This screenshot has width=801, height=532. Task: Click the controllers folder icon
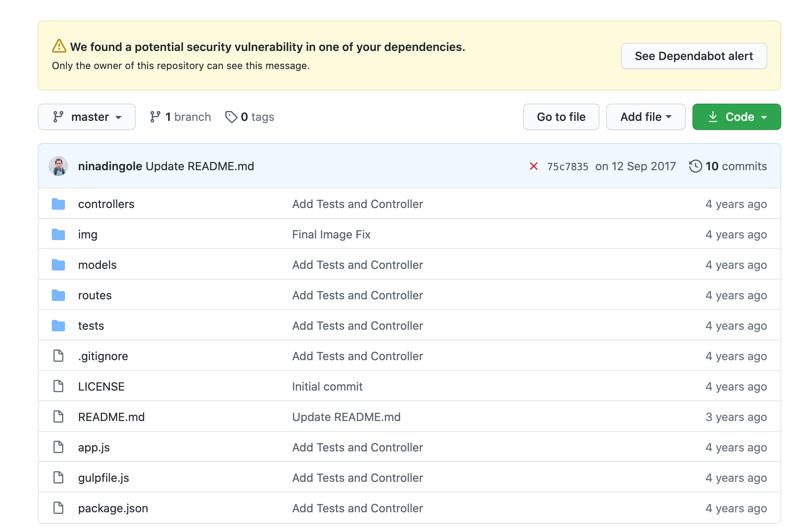(x=58, y=204)
